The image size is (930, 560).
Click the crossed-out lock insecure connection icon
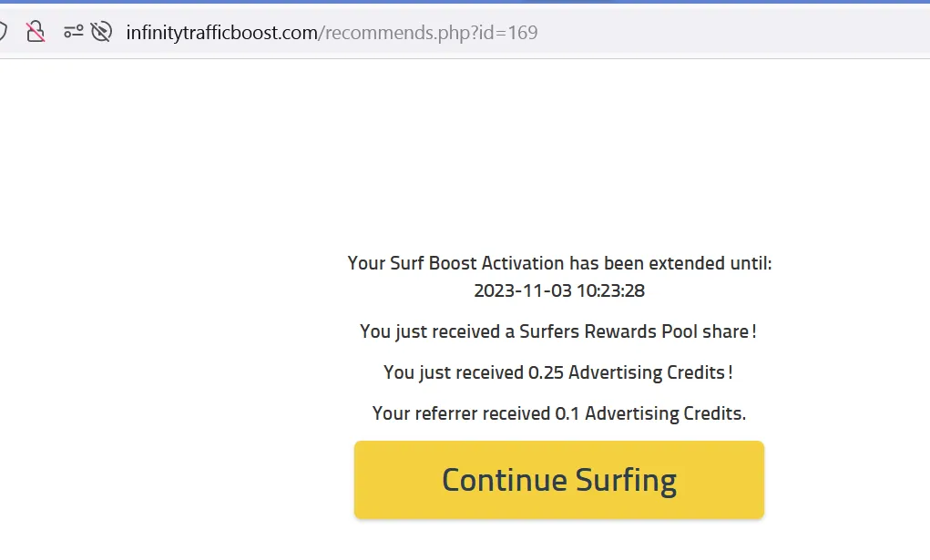(36, 33)
